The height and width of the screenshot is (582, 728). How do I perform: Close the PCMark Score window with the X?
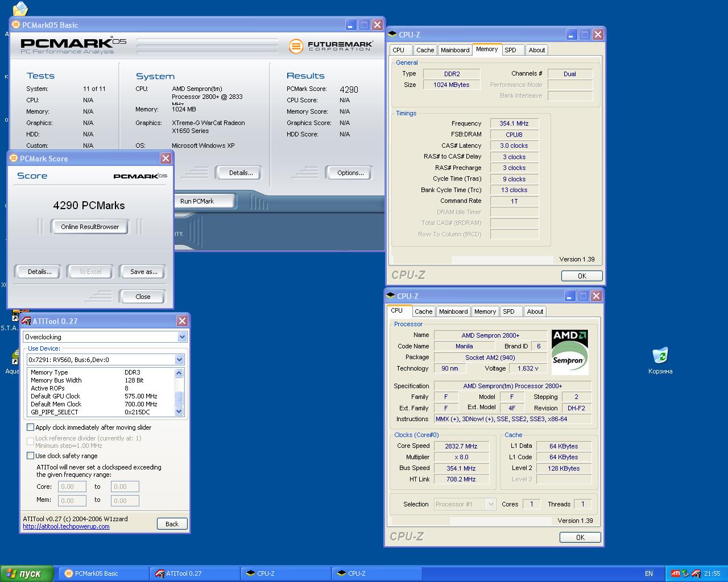tap(166, 158)
